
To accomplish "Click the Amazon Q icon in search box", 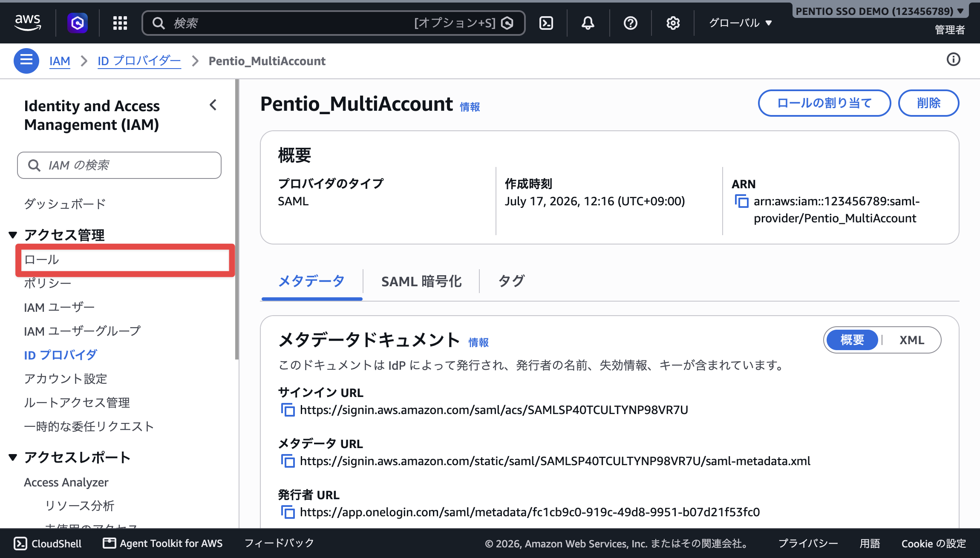I will coord(507,23).
